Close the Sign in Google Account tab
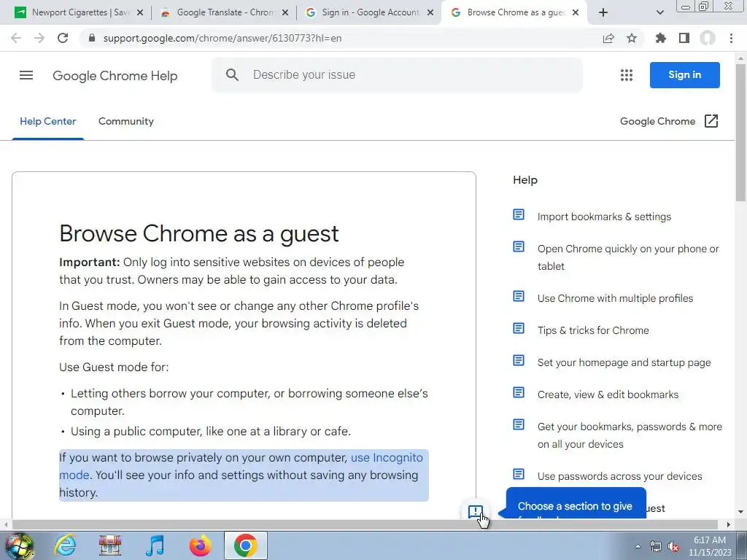 [x=430, y=13]
